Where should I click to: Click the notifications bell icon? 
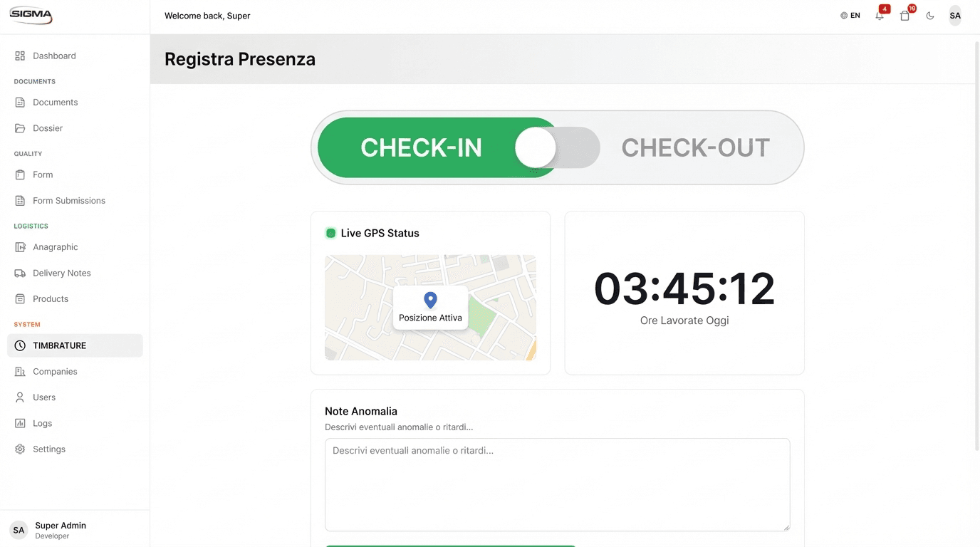[880, 16]
